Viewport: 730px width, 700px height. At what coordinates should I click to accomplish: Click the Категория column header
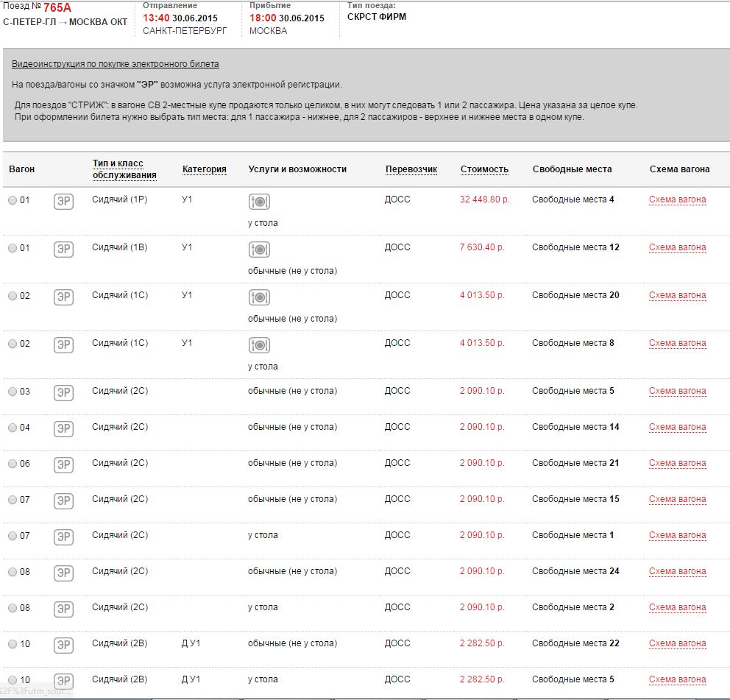tap(204, 169)
